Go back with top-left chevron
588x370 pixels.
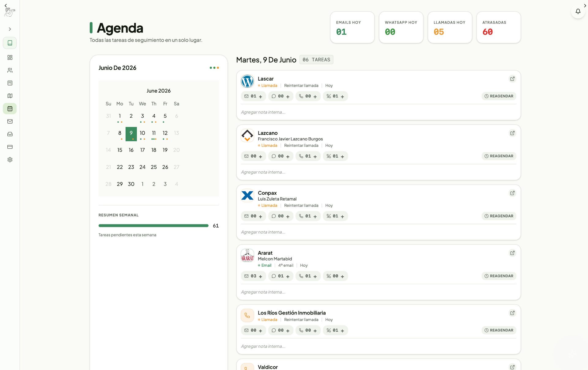(x=6, y=6)
